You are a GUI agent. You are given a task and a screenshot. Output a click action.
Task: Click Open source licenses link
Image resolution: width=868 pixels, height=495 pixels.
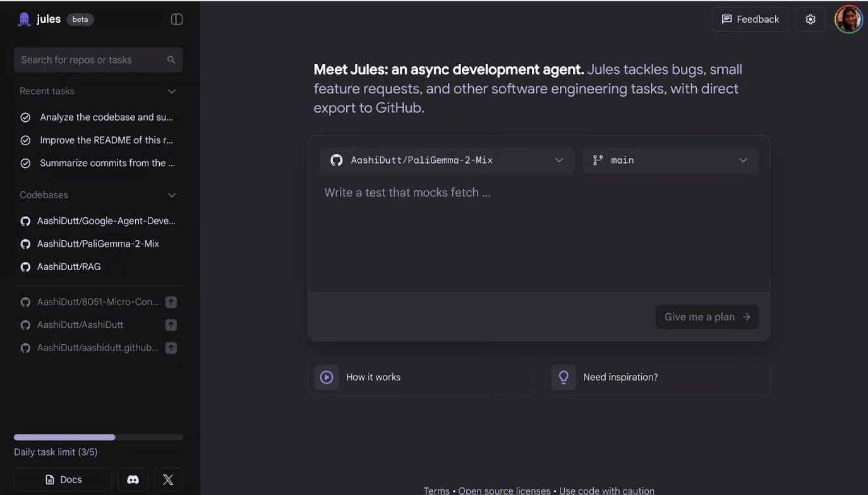pos(504,491)
